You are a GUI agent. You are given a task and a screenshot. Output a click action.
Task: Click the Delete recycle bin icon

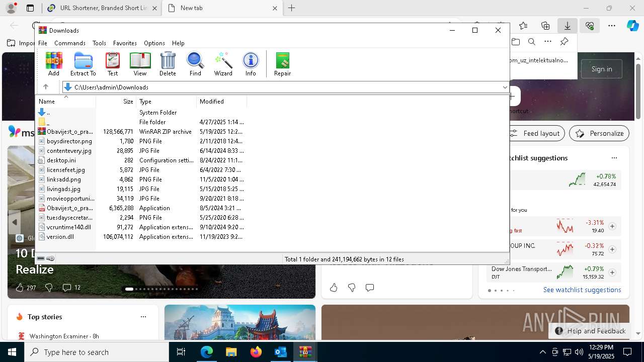click(168, 64)
